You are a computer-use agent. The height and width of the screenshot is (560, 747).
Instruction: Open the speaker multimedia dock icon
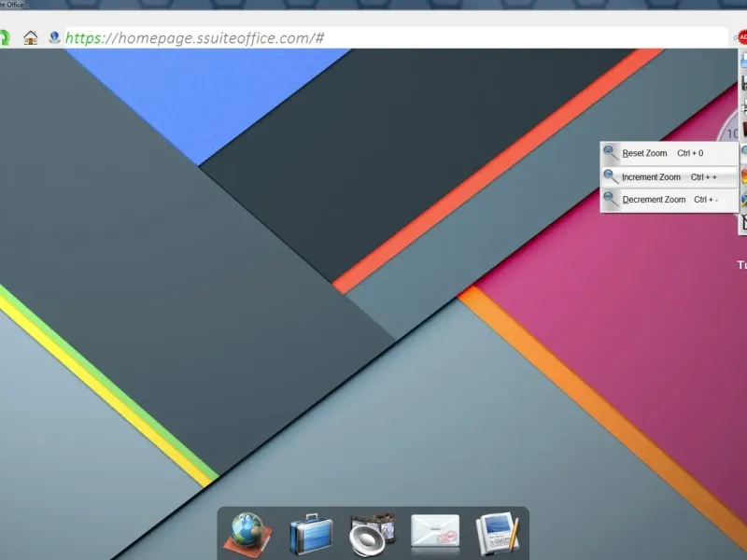(x=373, y=534)
